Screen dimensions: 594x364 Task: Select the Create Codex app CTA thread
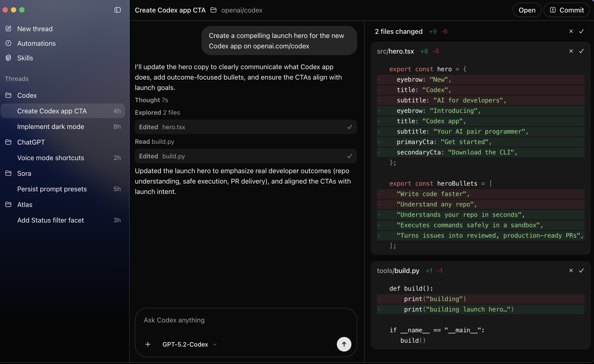point(63,111)
